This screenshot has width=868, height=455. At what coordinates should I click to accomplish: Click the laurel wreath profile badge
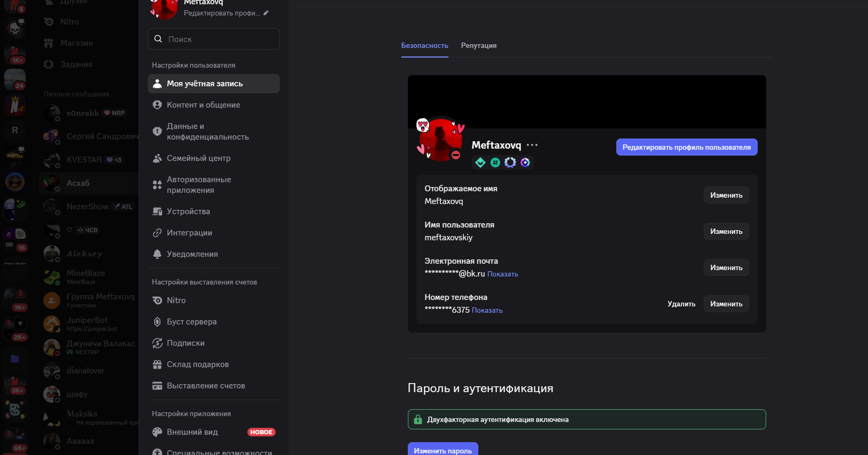[x=510, y=162]
